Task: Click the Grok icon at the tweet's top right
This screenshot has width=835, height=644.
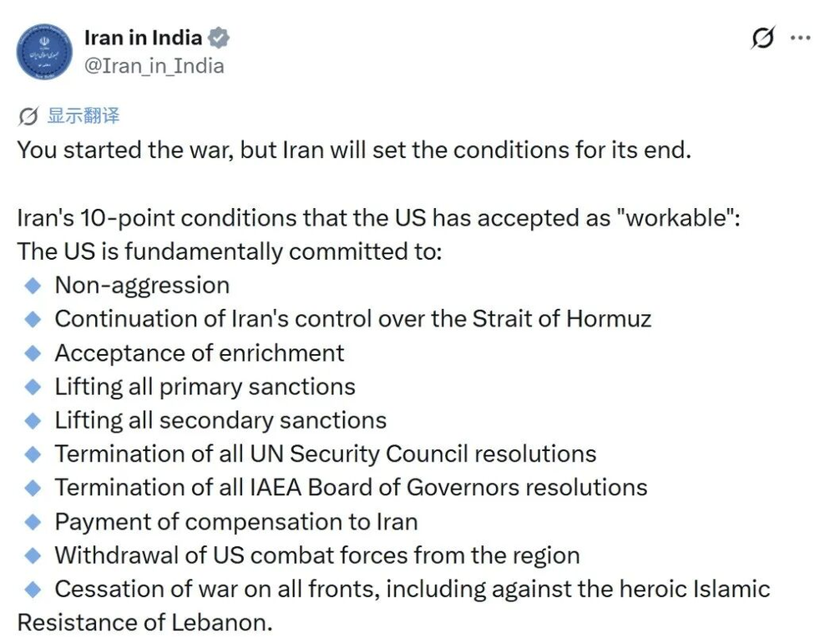Action: tap(762, 38)
